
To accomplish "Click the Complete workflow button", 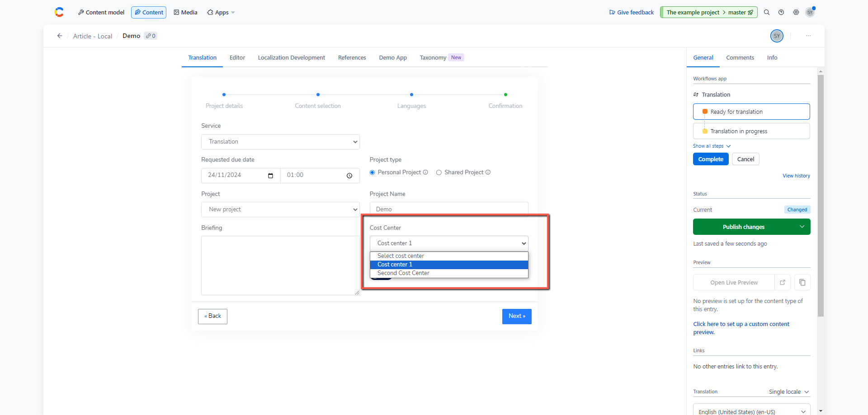I will 711,159.
